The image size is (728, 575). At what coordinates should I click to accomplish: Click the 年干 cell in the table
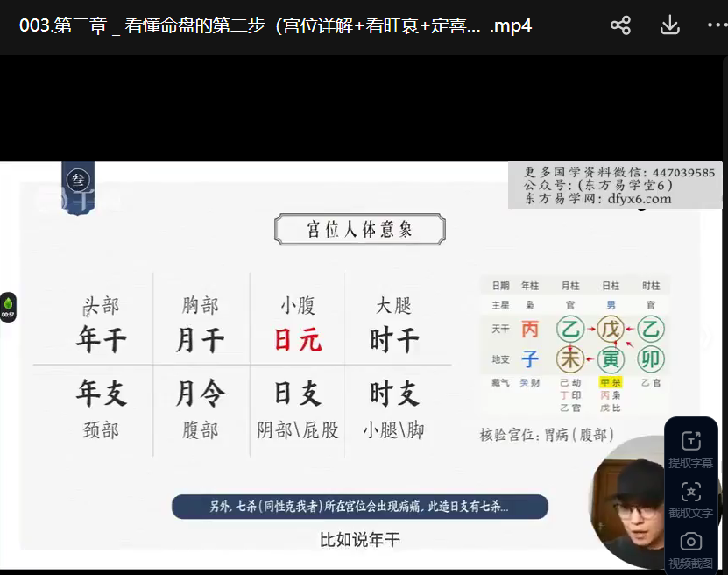tap(101, 339)
